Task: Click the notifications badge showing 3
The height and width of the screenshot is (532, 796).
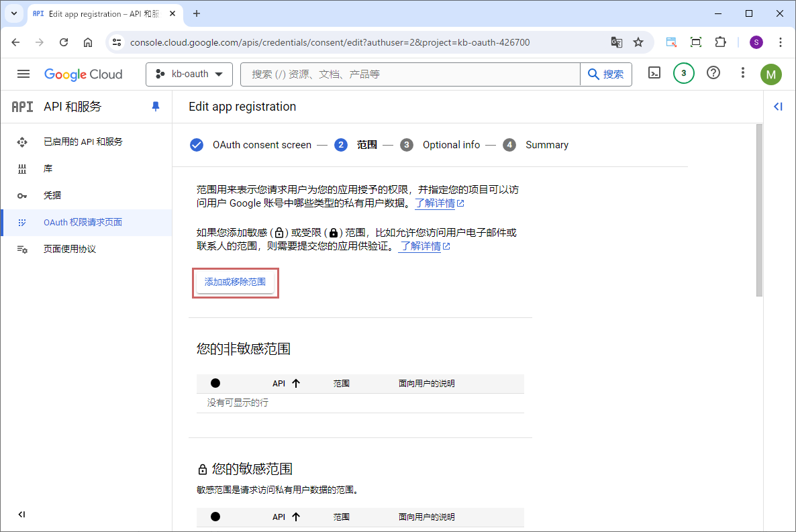Action: pos(683,73)
